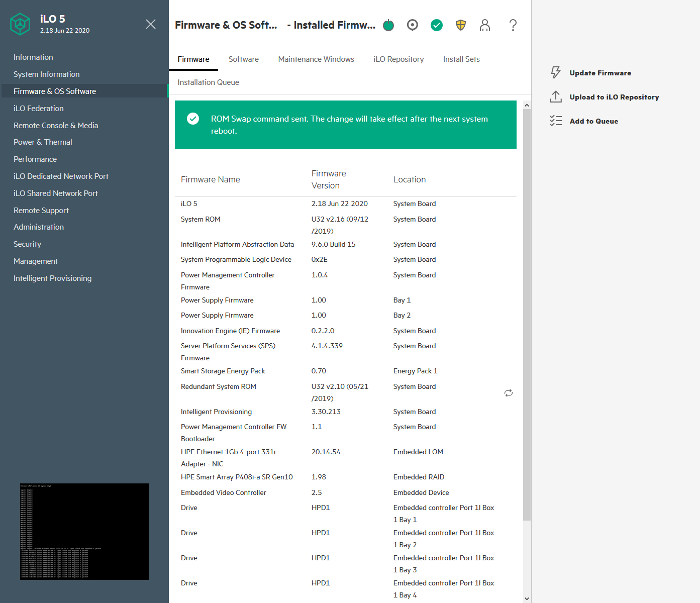This screenshot has height=603, width=700.
Task: Open iLO Shared Network Port
Action: pos(56,193)
